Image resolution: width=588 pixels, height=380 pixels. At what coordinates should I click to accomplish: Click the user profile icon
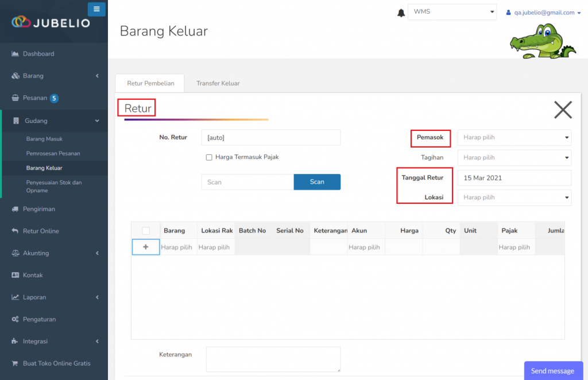pos(508,13)
